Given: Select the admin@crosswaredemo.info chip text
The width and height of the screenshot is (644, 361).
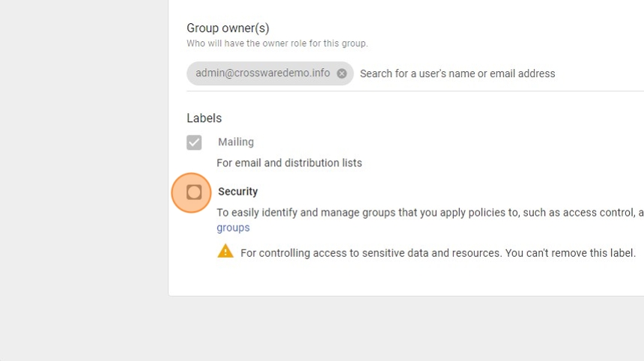Looking at the screenshot, I should coord(262,73).
